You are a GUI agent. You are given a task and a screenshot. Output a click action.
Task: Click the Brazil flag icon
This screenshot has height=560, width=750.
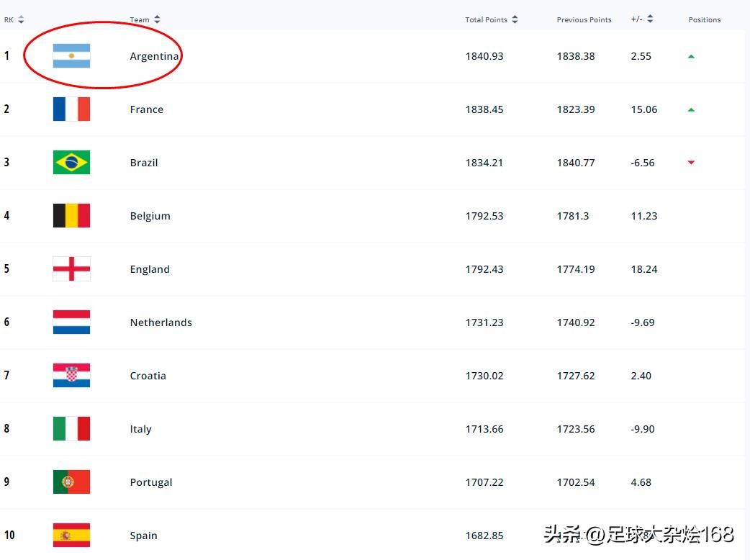pos(71,162)
